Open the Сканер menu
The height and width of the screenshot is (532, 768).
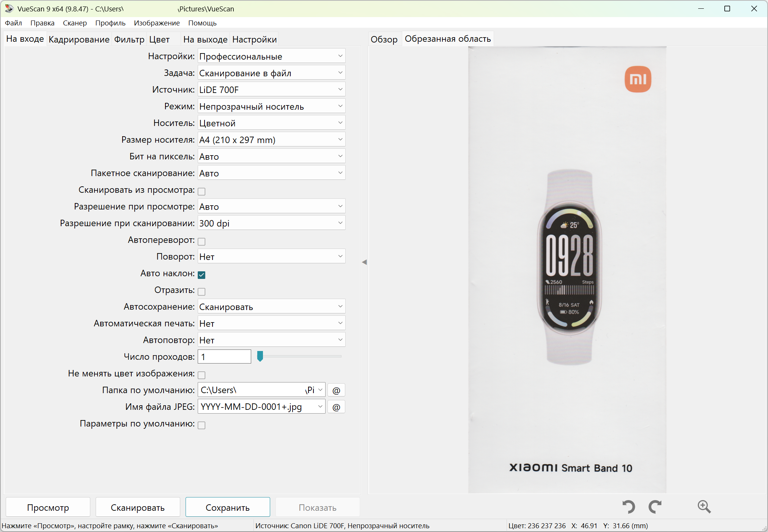tap(75, 23)
